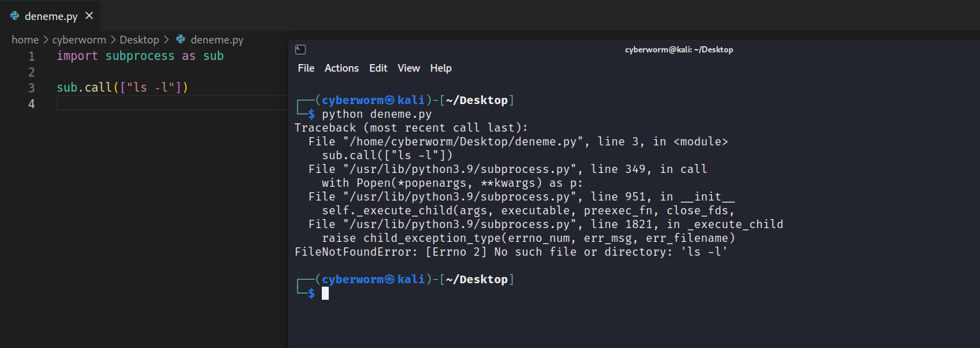Click the deneme.py breadcrumb file name
This screenshot has width=980, height=348.
click(x=216, y=40)
